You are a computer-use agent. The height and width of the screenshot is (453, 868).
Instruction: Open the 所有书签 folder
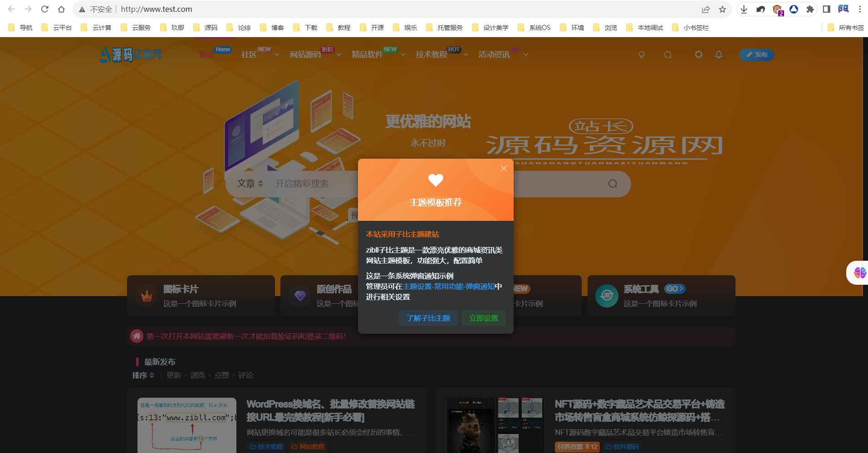(846, 28)
